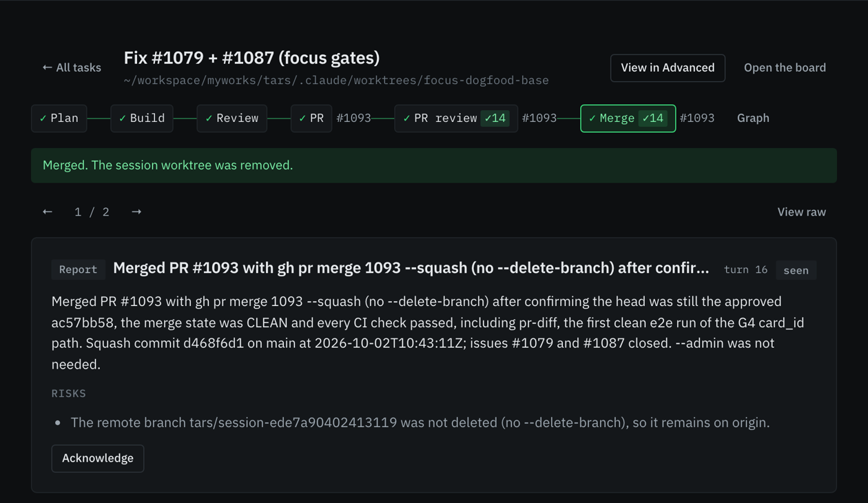Open #1093 link after the PR step
Image resolution: width=868 pixels, height=503 pixels.
[353, 119]
